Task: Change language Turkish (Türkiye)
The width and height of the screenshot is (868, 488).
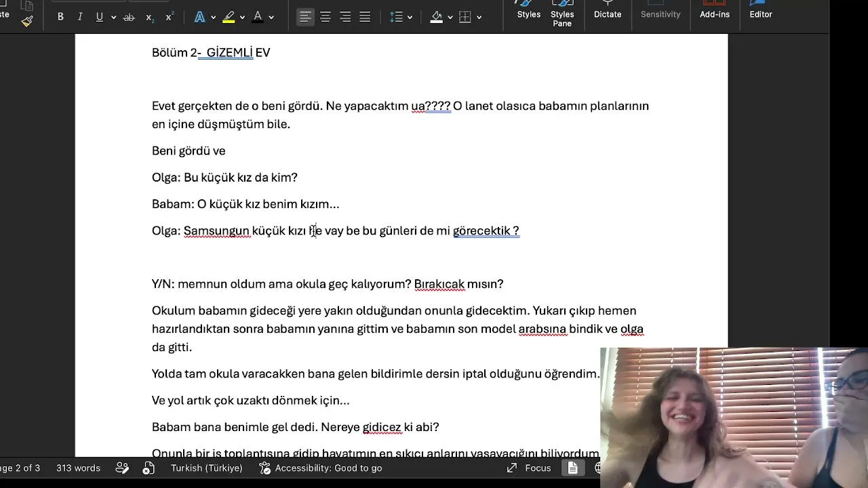Action: pos(207,468)
